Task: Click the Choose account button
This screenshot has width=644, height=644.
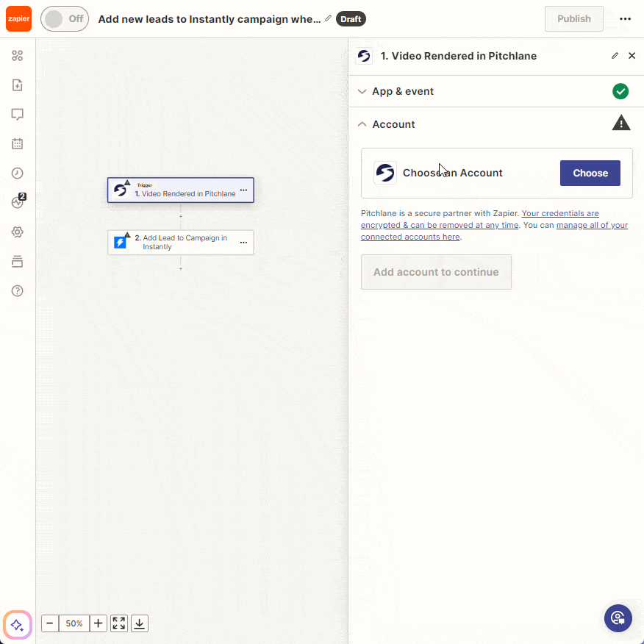Action: tap(590, 173)
